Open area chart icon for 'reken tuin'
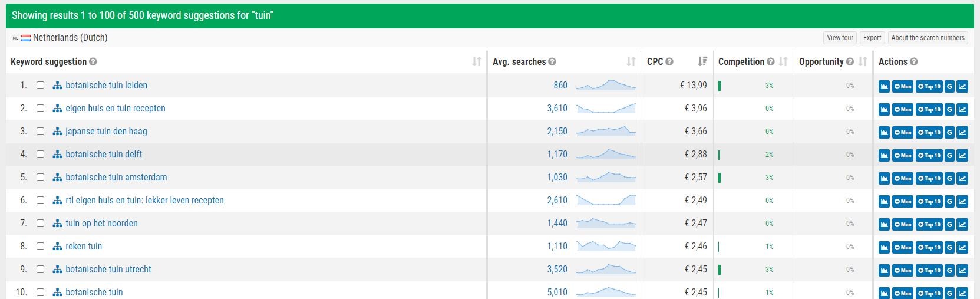This screenshot has width=980, height=299. click(x=884, y=247)
